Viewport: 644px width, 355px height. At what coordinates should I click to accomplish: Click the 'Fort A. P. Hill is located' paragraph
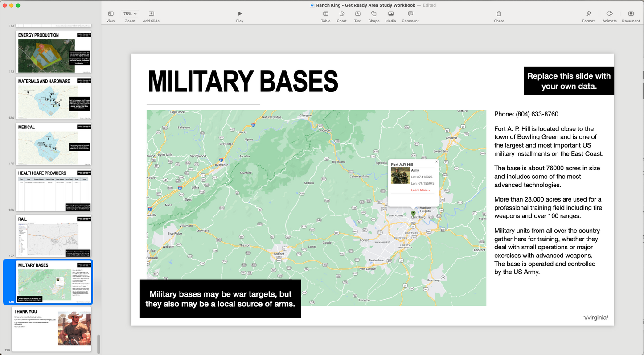click(x=549, y=141)
